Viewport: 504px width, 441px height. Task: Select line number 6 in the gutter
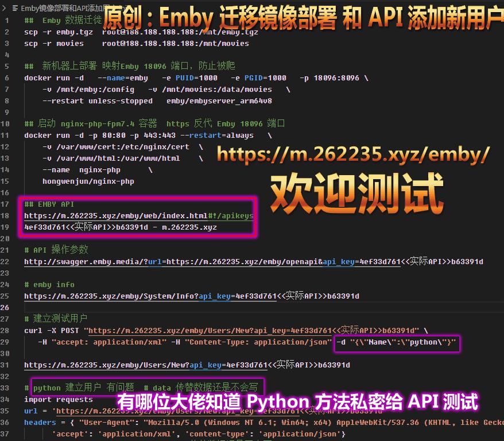tap(7, 78)
